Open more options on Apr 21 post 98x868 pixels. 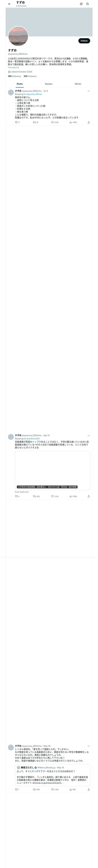click(x=89, y=435)
